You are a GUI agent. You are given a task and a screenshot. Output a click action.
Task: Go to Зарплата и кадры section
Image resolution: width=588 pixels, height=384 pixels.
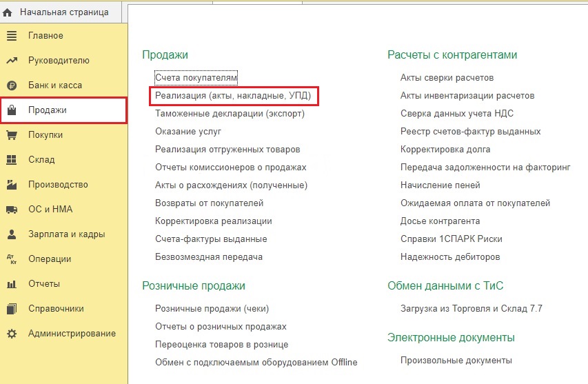pos(63,234)
